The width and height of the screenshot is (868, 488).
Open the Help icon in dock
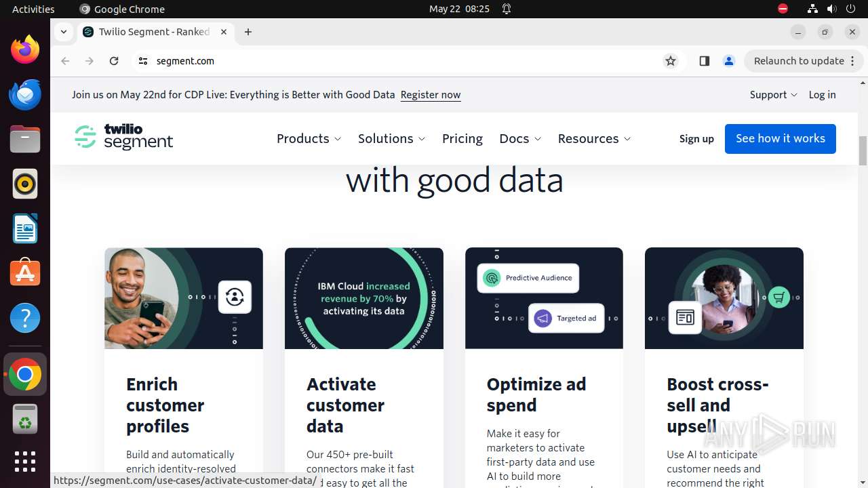(x=25, y=318)
